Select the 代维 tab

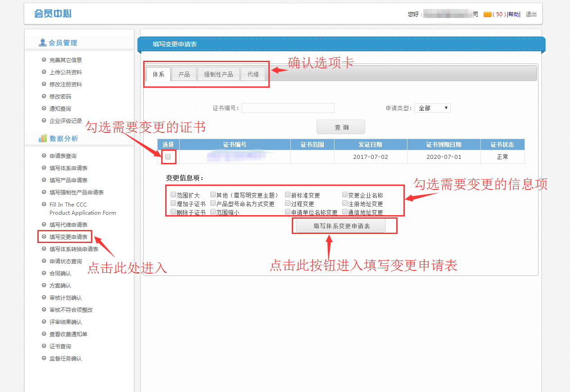(253, 74)
